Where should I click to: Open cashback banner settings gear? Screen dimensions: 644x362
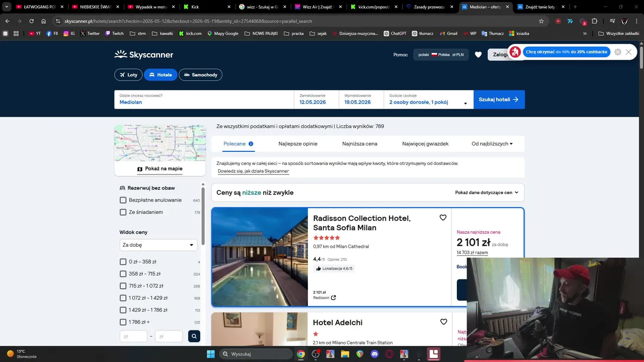[618, 52]
